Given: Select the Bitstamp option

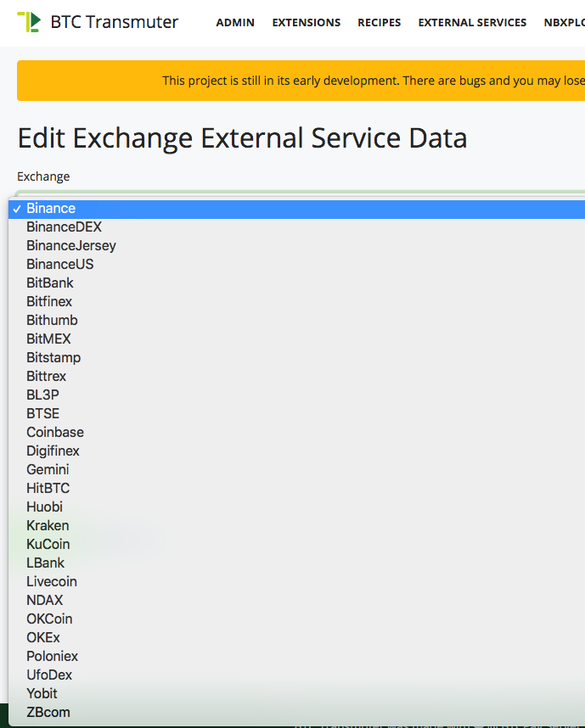Looking at the screenshot, I should point(296,357).
